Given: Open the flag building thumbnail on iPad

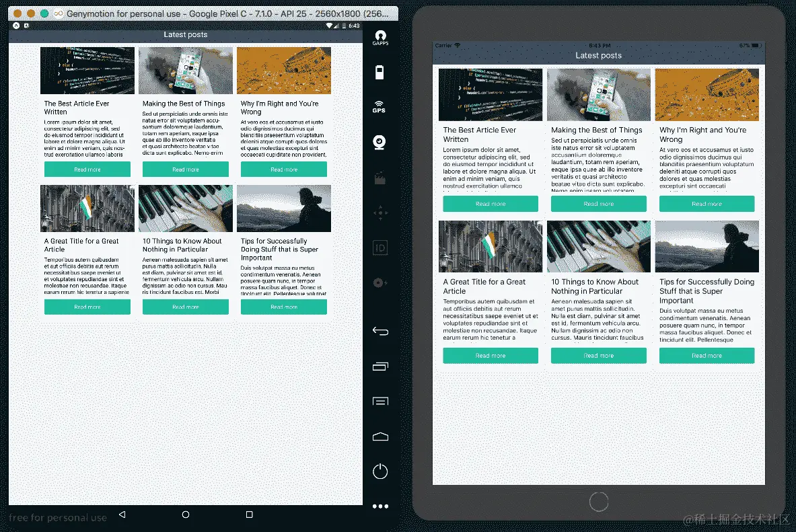Looking at the screenshot, I should [x=491, y=246].
